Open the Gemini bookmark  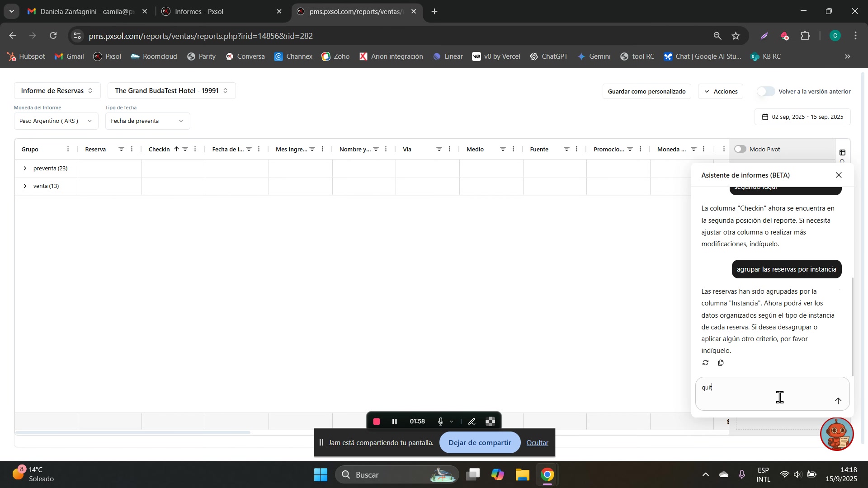[x=594, y=56]
